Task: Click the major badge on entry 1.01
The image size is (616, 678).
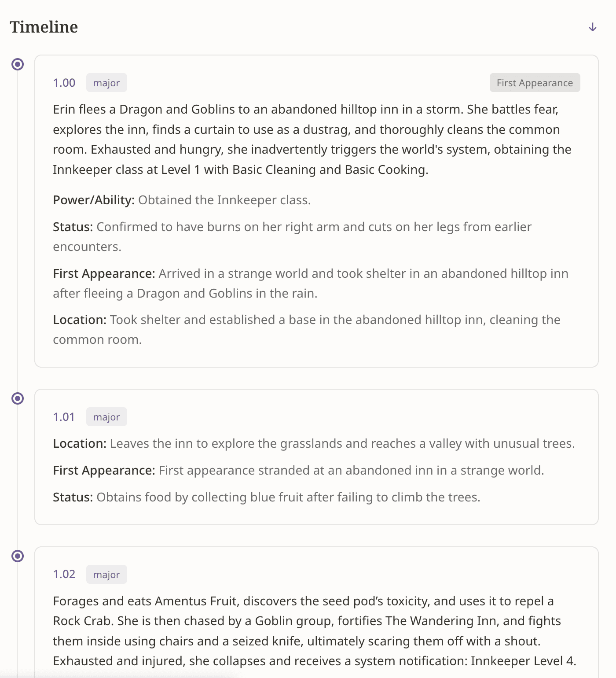Action: (106, 416)
